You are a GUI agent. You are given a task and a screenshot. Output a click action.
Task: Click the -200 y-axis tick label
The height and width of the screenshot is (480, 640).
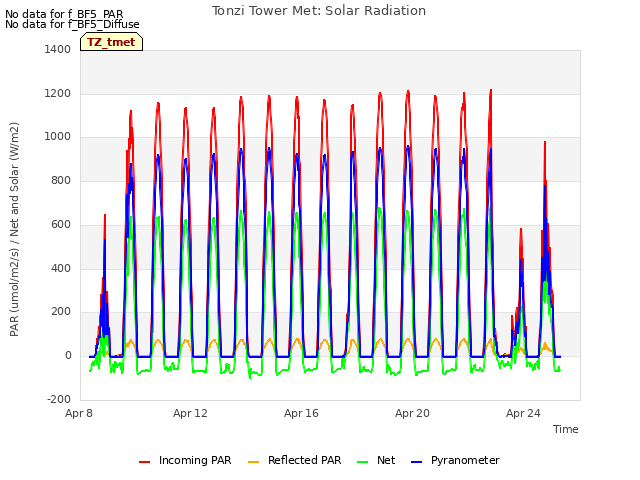pyautogui.click(x=59, y=399)
